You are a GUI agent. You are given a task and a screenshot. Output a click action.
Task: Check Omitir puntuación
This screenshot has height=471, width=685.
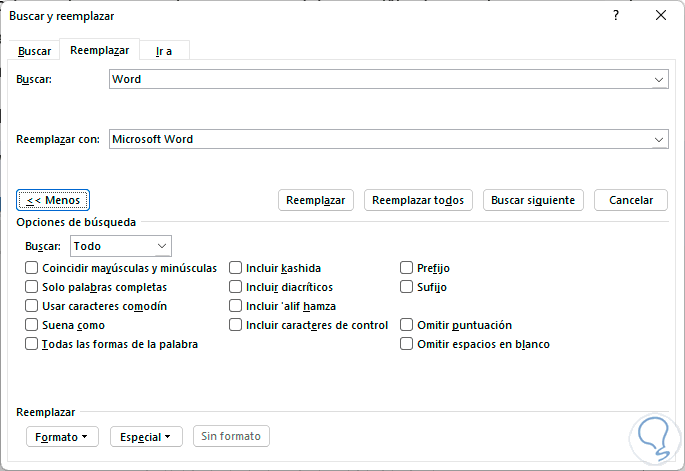(407, 325)
